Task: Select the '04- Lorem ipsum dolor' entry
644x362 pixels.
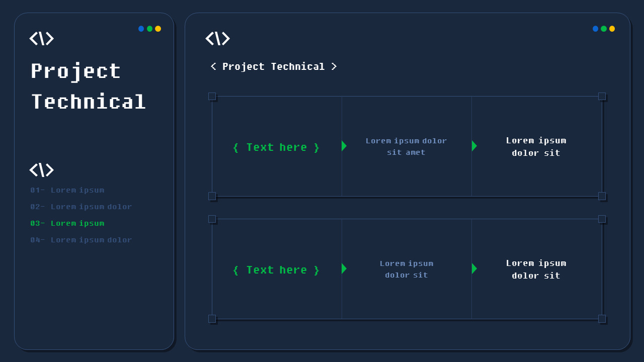Action: (81, 240)
